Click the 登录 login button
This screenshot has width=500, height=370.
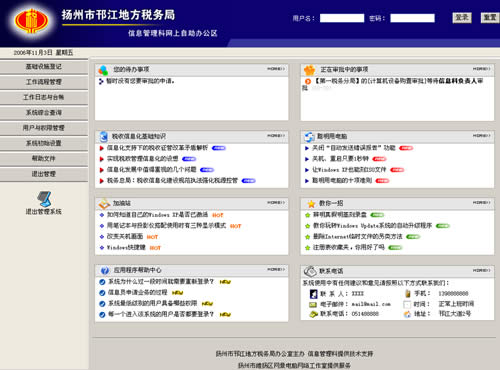coord(462,18)
